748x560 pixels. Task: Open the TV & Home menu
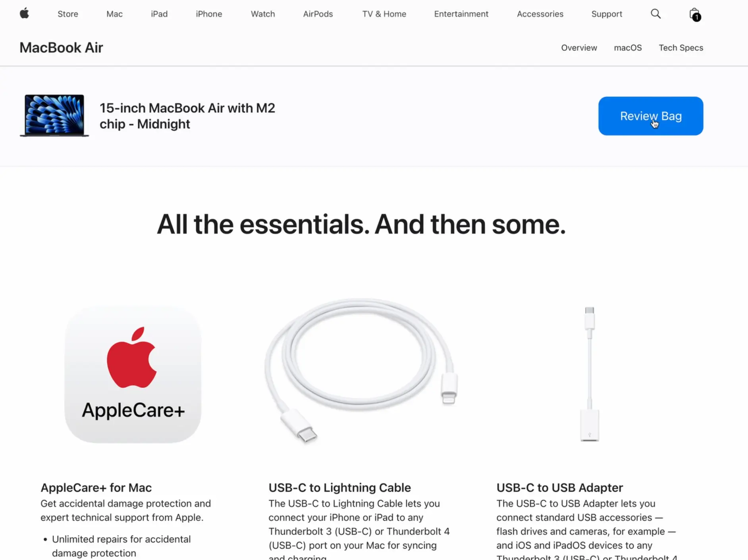pos(384,14)
